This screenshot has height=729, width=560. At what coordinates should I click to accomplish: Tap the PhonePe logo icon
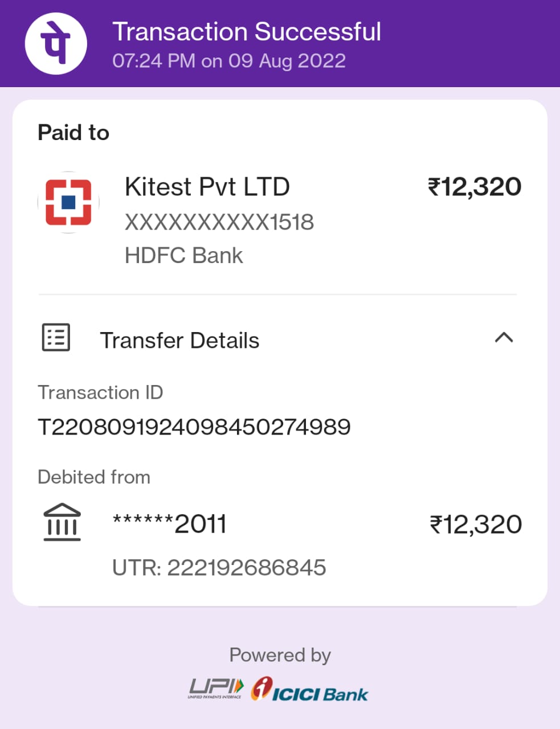coord(56,44)
